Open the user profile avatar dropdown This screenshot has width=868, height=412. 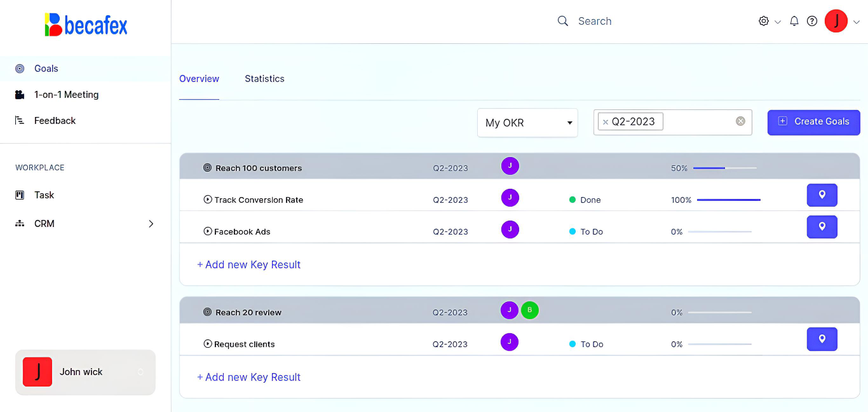[836, 21]
